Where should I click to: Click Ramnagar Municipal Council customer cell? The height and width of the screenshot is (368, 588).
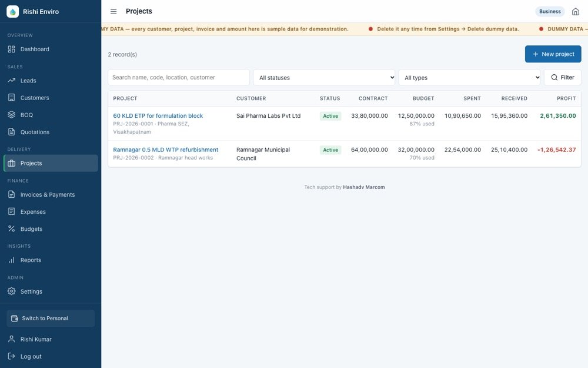point(263,154)
